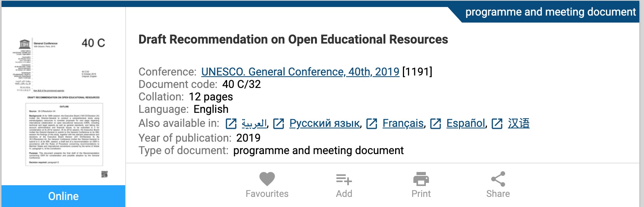
Task: Open the Arabic language version link
Action: [x=254, y=124]
